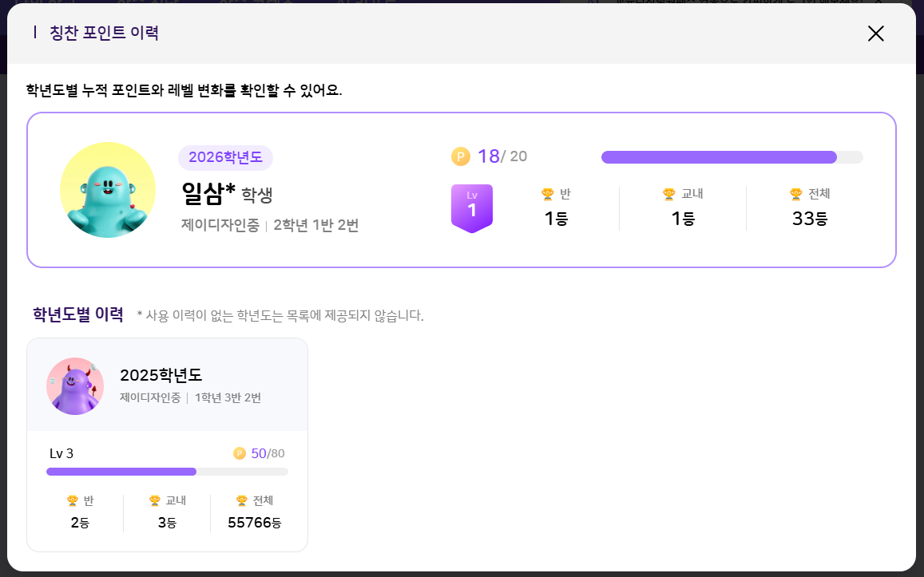
Task: Click the 전체 trophy icon in 2025 card
Action: tap(242, 501)
